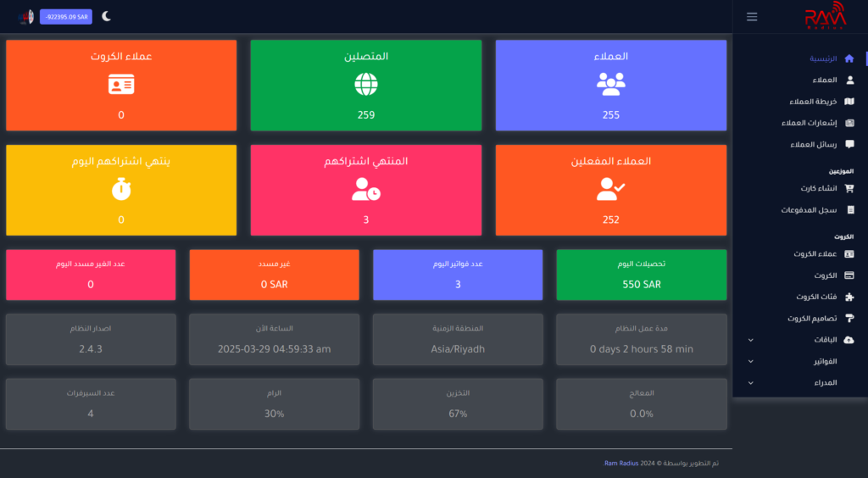
Task: Expand the الفواتير submenu chevron
Action: tap(750, 362)
